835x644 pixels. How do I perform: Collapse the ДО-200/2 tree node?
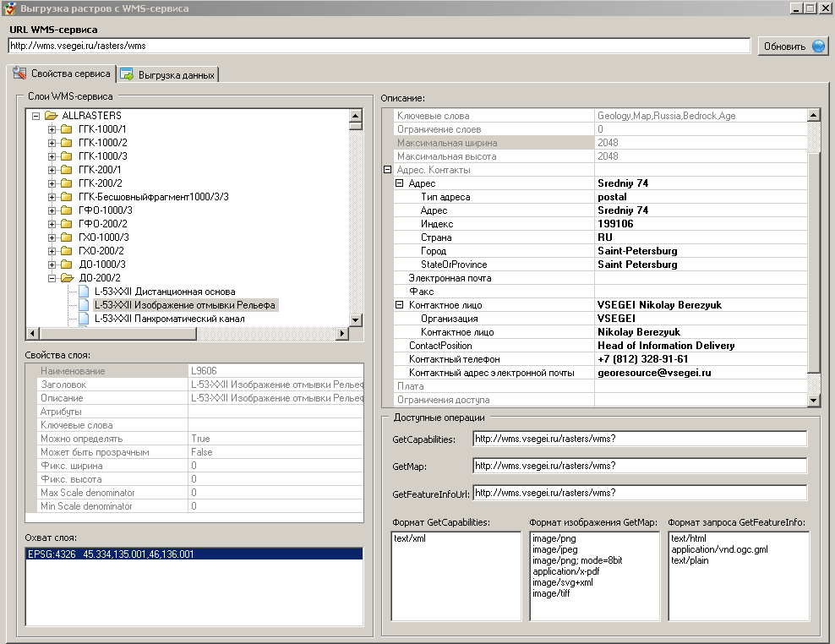52,278
